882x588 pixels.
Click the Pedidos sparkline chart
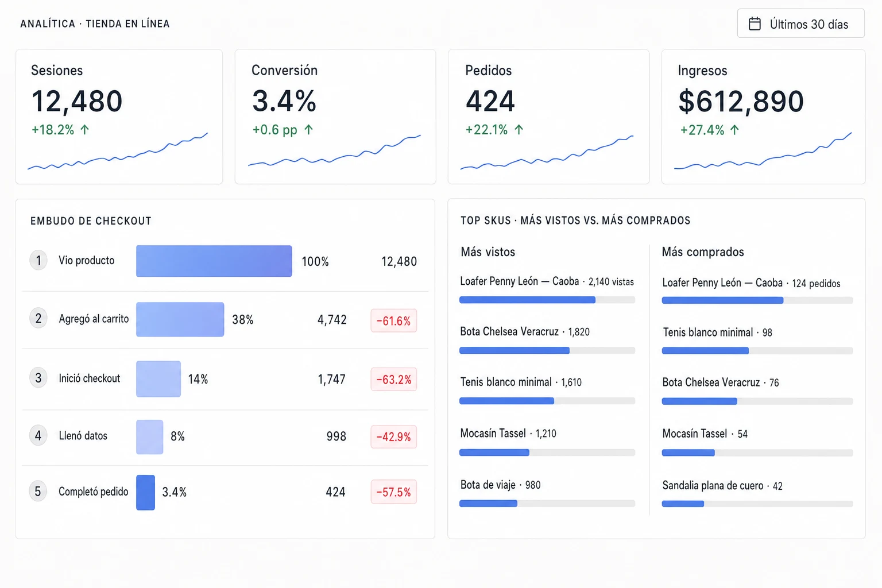(x=547, y=153)
